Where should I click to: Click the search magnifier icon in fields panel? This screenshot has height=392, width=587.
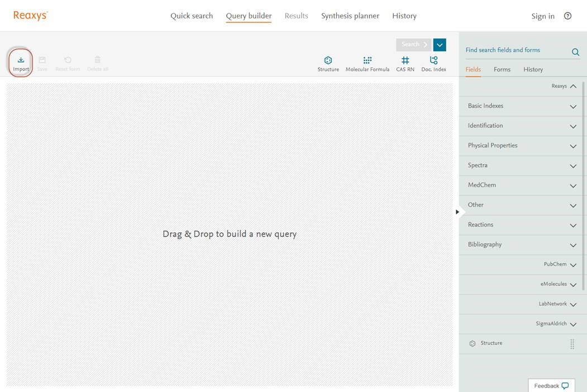[575, 52]
